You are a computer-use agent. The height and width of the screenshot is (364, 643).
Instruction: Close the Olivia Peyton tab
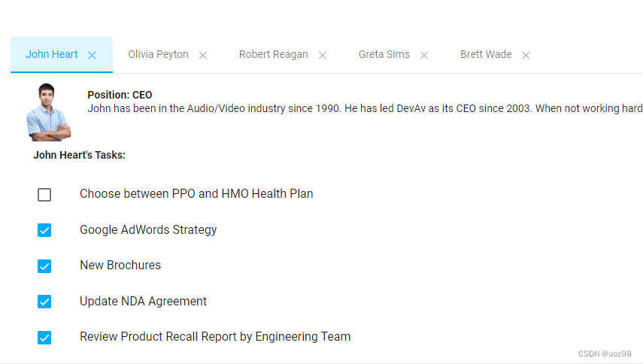[x=203, y=55]
